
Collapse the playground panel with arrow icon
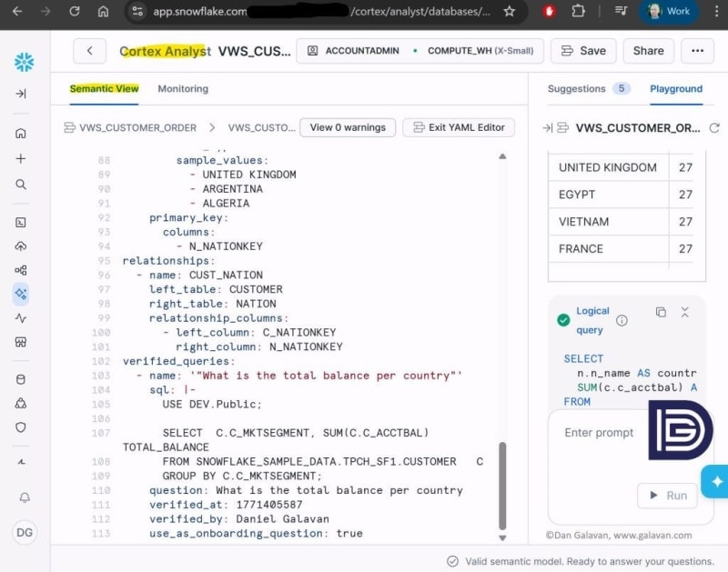548,128
